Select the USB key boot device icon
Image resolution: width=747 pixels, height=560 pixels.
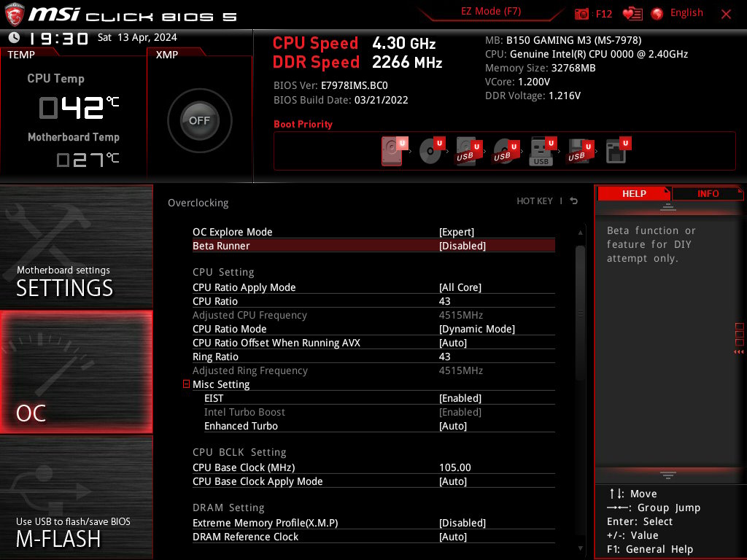pyautogui.click(x=542, y=152)
